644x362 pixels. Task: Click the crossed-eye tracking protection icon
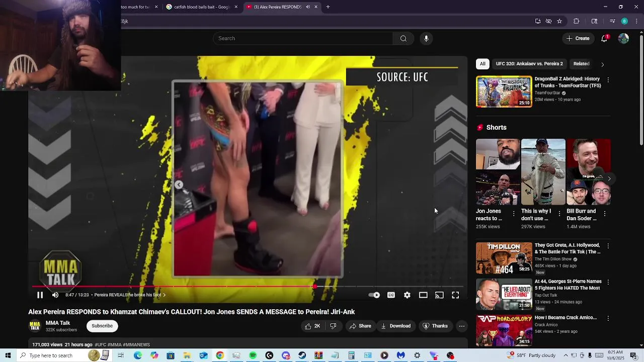click(548, 21)
